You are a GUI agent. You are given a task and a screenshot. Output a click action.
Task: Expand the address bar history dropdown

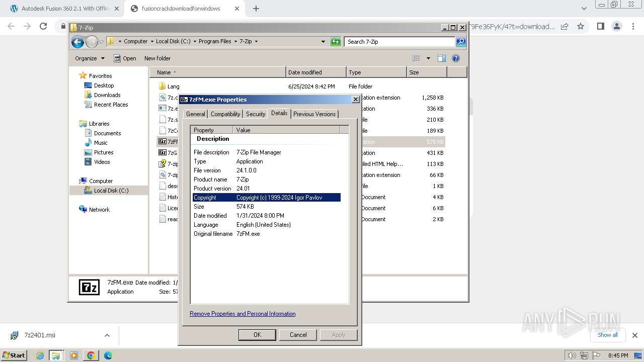point(323,42)
